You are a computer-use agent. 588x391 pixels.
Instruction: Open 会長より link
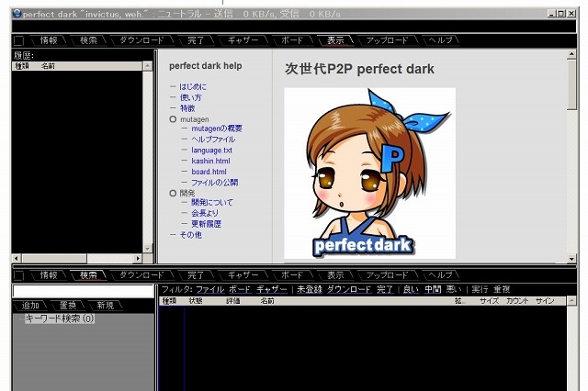(x=205, y=213)
